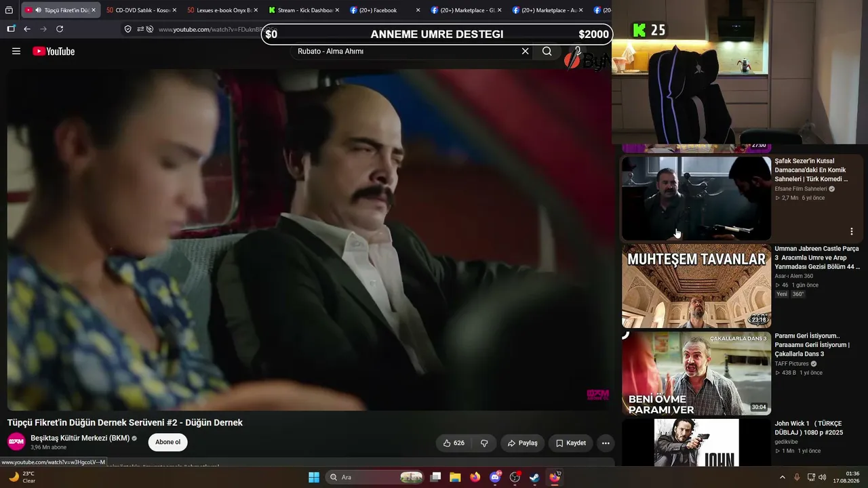
Task: Save the video with Kaydet
Action: (x=571, y=443)
